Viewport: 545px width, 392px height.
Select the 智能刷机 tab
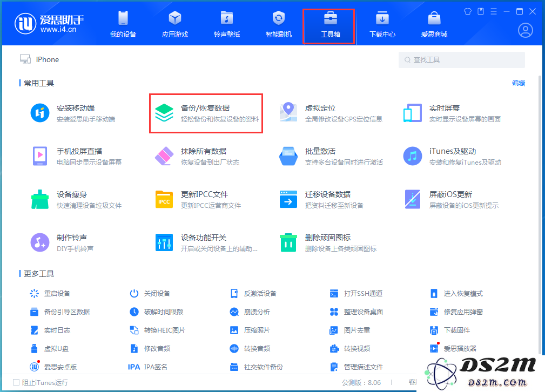coord(278,24)
